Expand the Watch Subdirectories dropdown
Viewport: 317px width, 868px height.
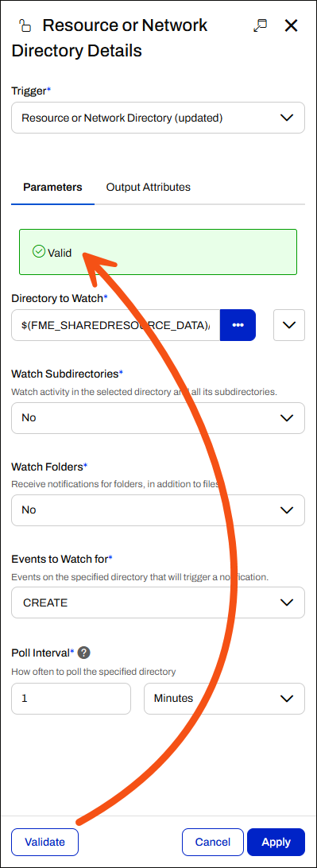pos(158,418)
